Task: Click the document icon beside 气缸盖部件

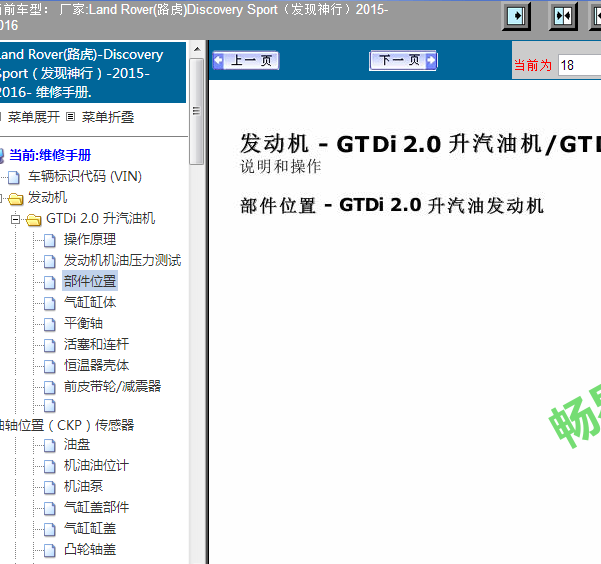Action: [x=50, y=508]
